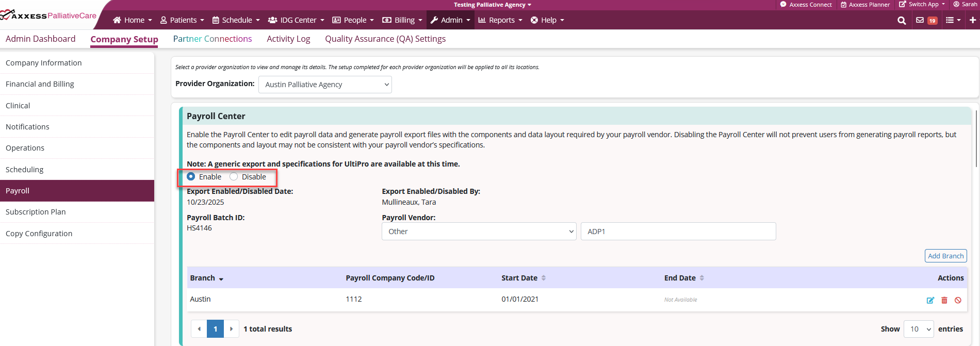Select the Enable radio button
Image resolution: width=980 pixels, height=346 pixels.
191,176
